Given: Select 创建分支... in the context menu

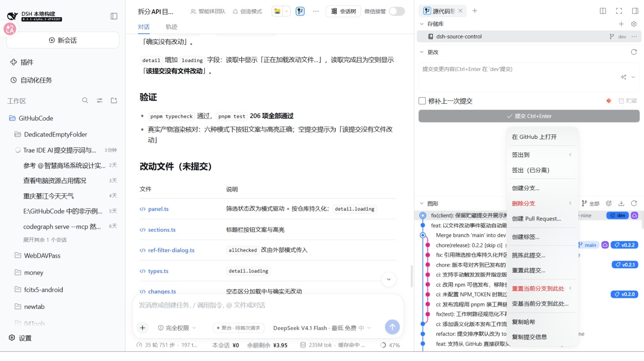Looking at the screenshot, I should pyautogui.click(x=542, y=188).
